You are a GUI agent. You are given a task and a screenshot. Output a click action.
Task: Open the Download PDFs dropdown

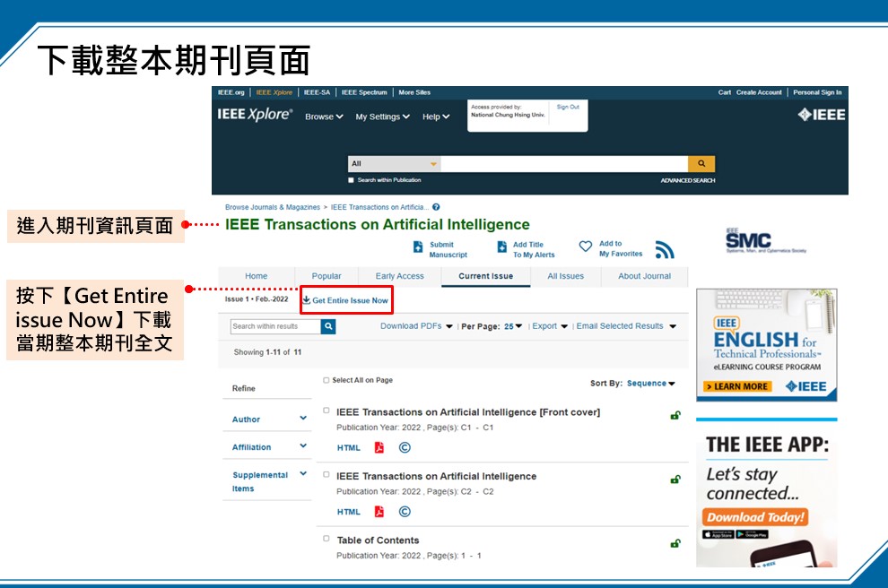tap(416, 326)
